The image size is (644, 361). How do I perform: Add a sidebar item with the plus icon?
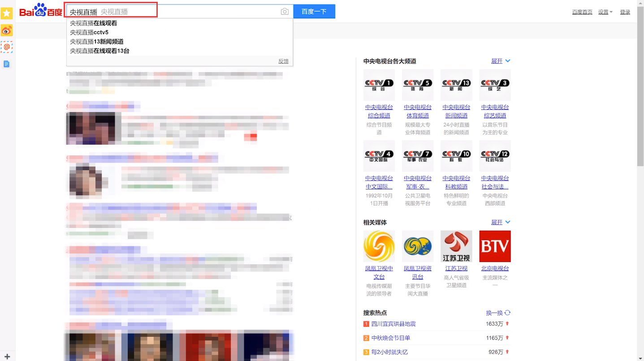(7, 357)
